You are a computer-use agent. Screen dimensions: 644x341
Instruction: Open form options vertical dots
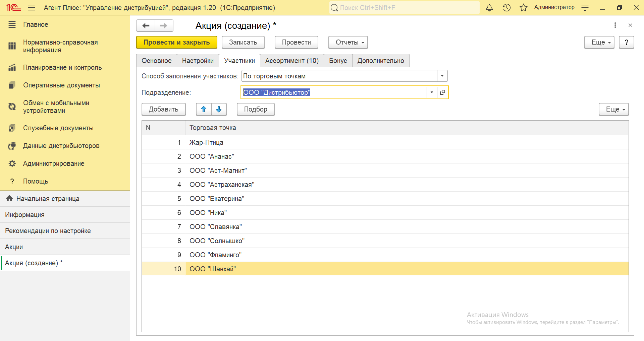pyautogui.click(x=615, y=25)
